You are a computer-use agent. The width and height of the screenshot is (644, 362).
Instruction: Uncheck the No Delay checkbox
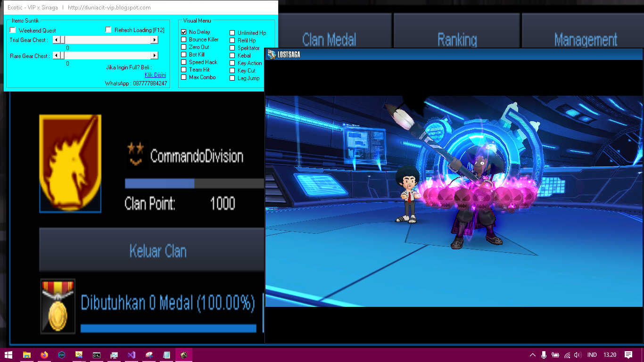point(184,32)
